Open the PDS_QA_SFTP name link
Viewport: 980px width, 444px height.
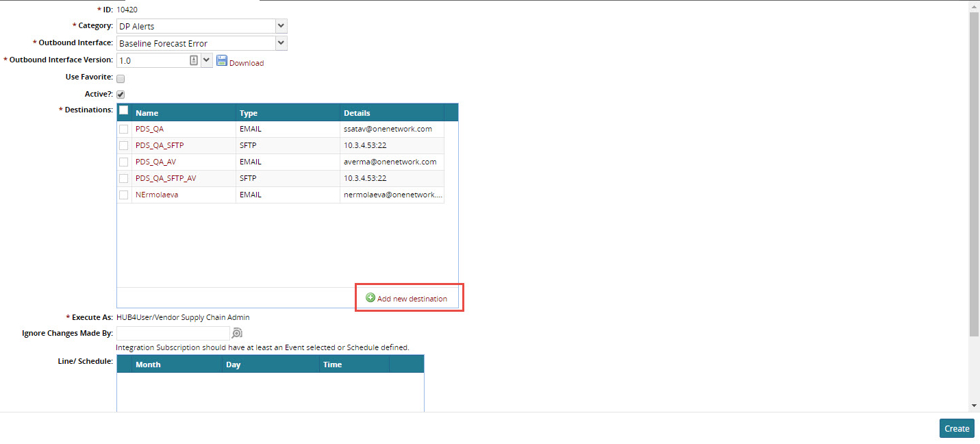click(160, 145)
